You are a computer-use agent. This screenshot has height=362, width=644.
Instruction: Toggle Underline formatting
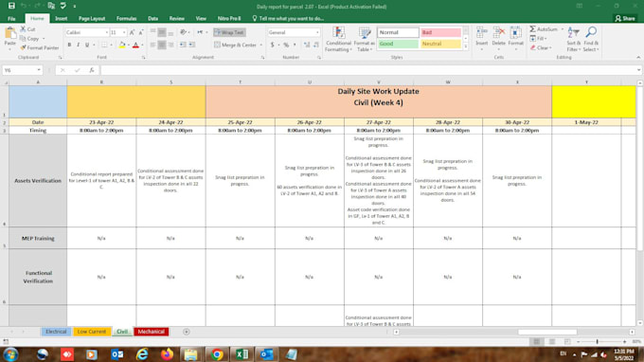87,45
